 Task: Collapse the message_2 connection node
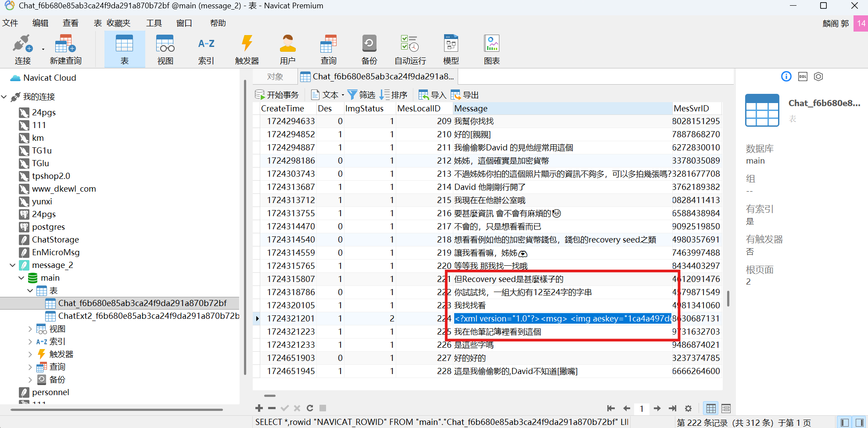pos(13,265)
